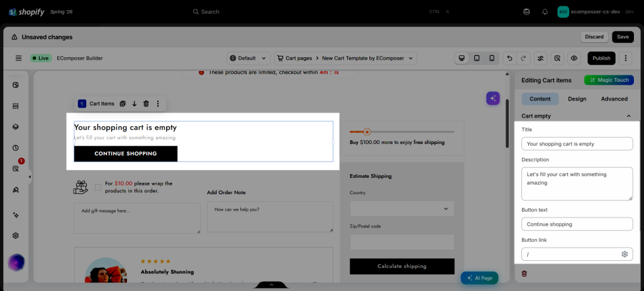
Task: Click the Title input field
Action: tap(577, 144)
